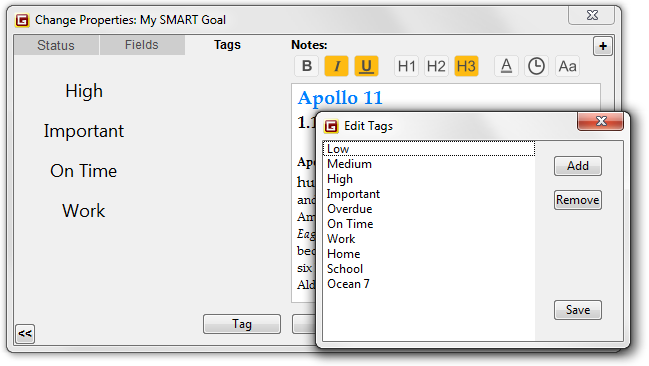The height and width of the screenshot is (366, 649).
Task: Select the Ocean 7 tag entry
Action: (x=429, y=284)
